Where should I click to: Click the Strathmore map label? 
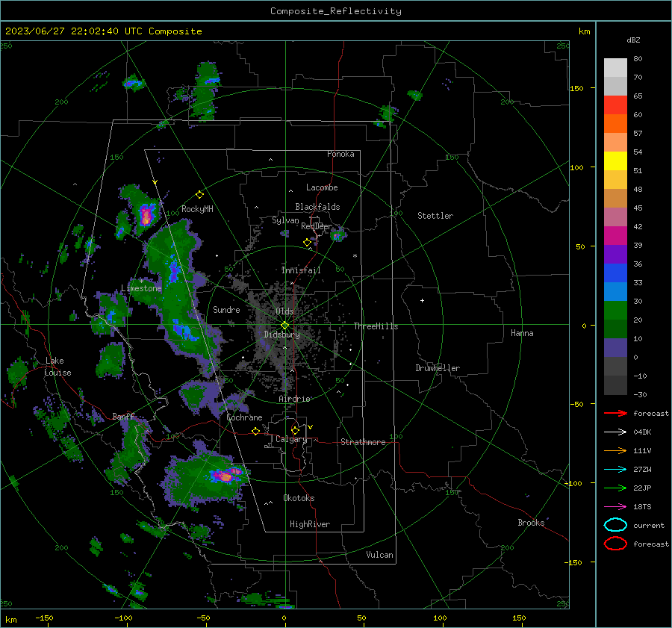(363, 442)
